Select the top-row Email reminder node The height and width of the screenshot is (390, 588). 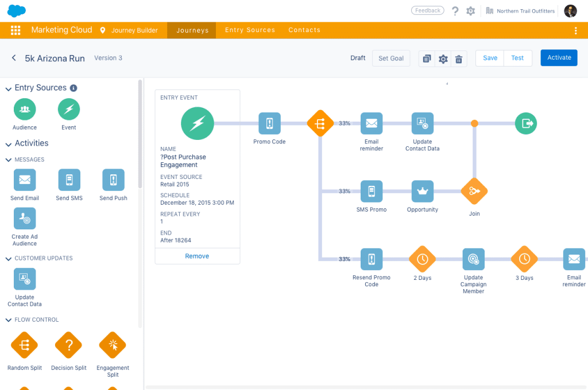pos(372,123)
